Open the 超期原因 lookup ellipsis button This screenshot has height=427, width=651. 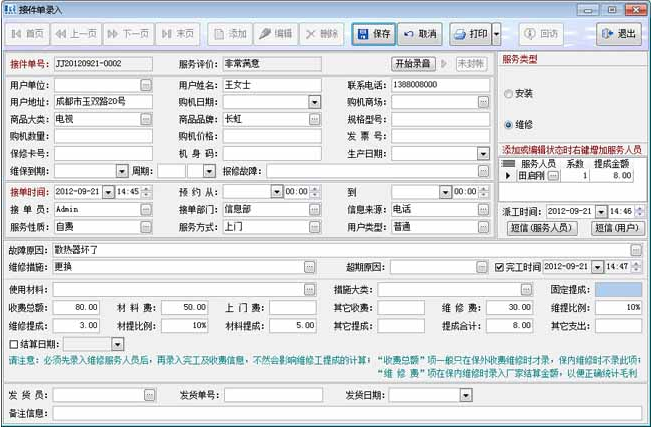(482, 267)
